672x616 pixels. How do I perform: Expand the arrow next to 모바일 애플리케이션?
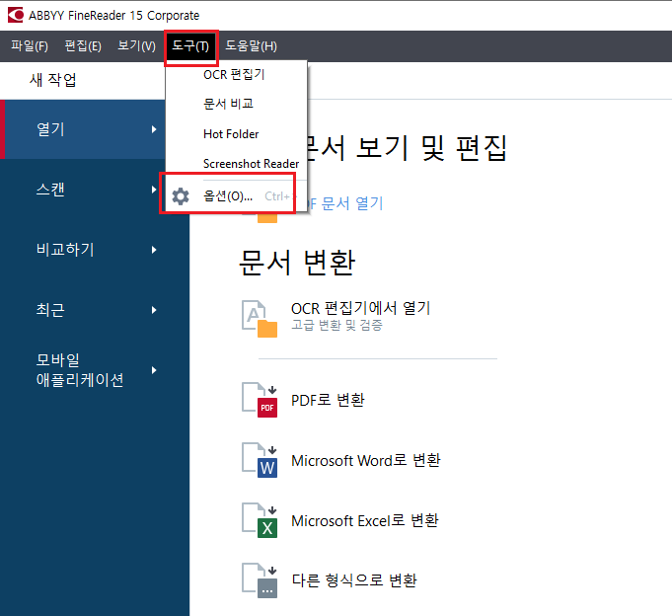pyautogui.click(x=154, y=370)
